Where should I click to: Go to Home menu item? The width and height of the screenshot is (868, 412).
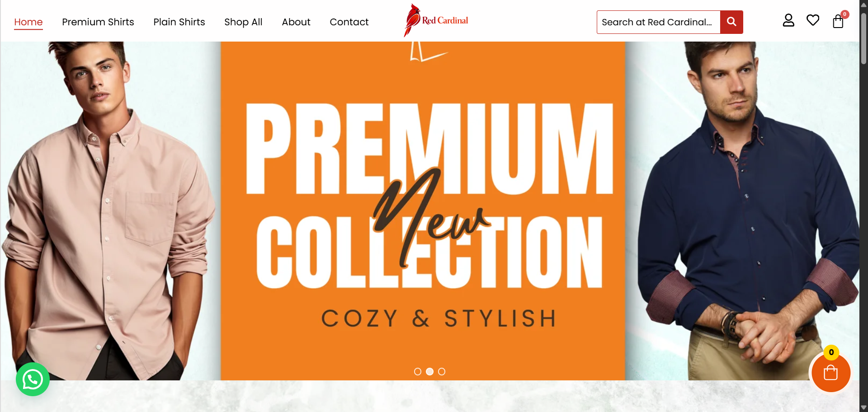tap(28, 22)
